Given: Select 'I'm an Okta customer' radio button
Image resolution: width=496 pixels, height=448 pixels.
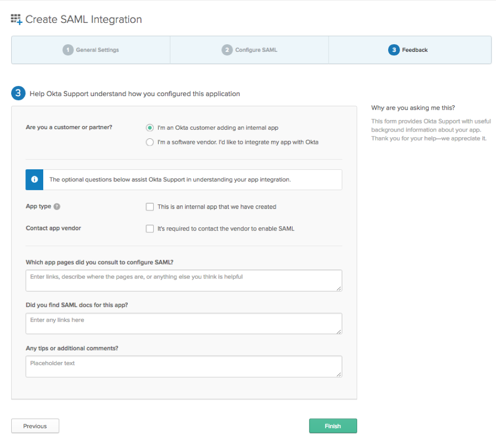Looking at the screenshot, I should [150, 128].
